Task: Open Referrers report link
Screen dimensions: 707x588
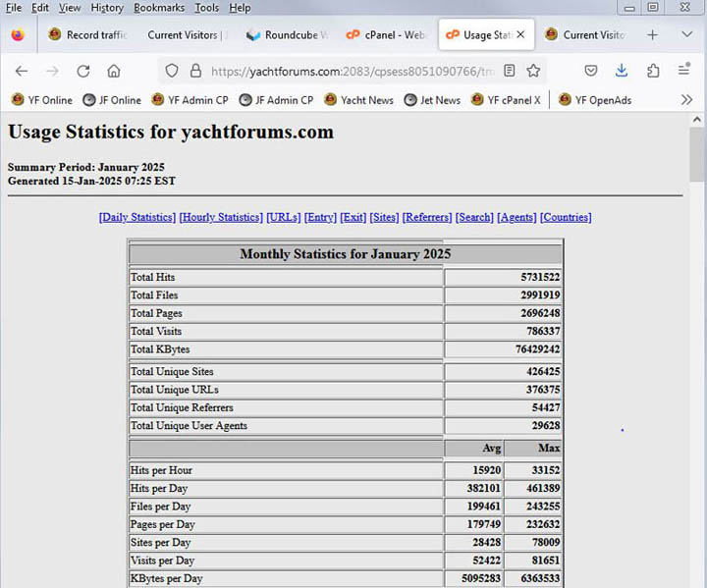Action: coord(427,217)
